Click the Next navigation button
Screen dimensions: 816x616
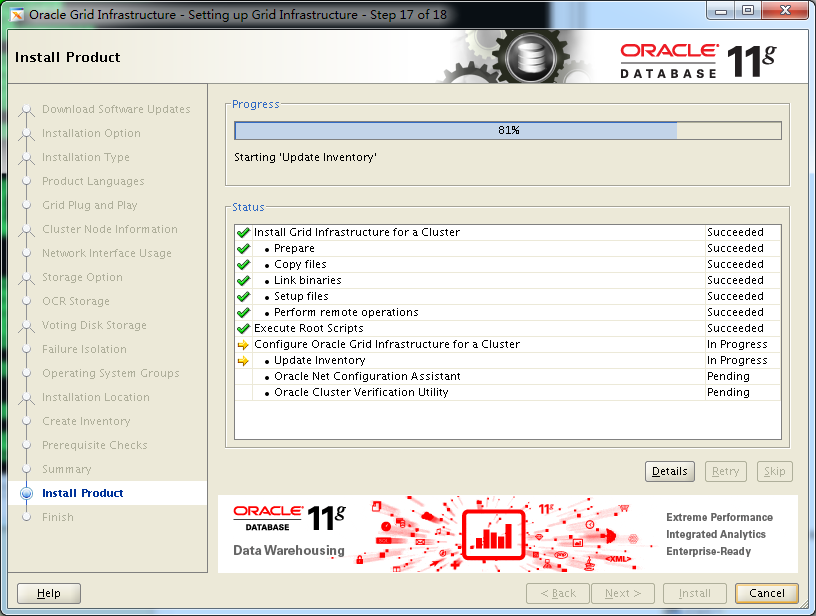[x=623, y=593]
